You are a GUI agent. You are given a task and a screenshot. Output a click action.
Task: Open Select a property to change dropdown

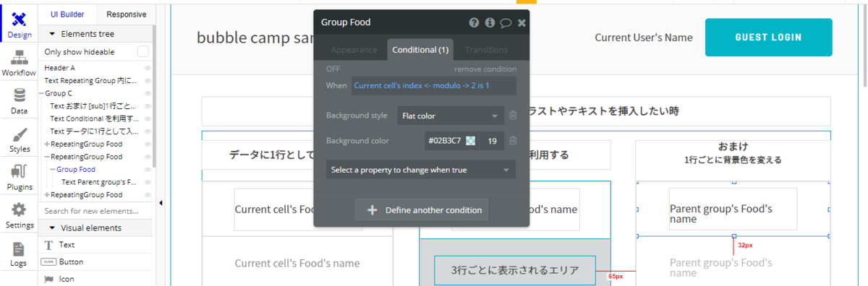tap(420, 170)
